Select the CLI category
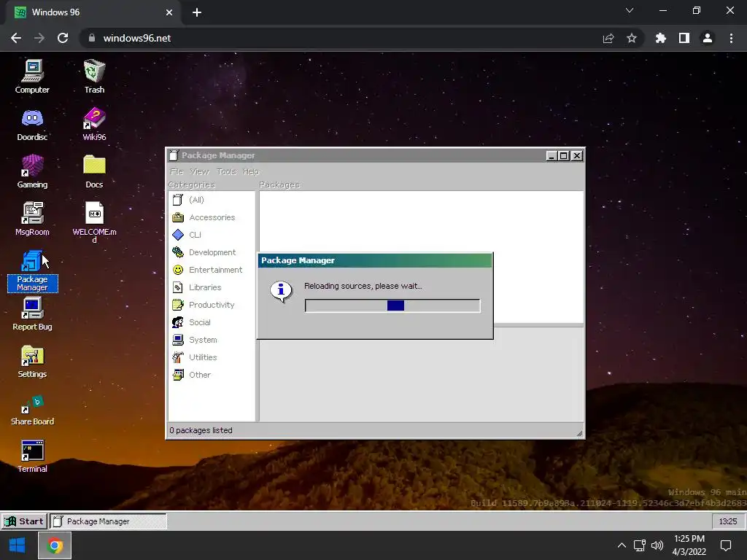 click(x=212, y=235)
